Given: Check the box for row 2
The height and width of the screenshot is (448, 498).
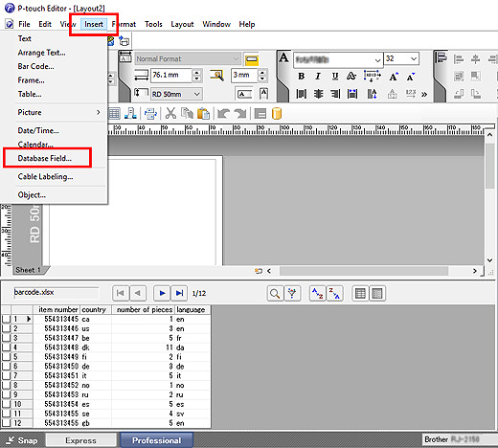Looking at the screenshot, I should [6, 328].
